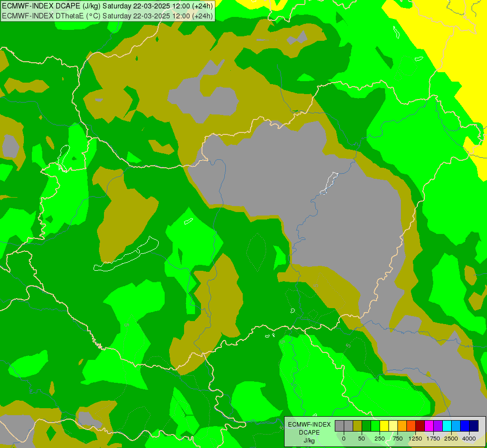Click the legend scale value 2500

point(451,439)
